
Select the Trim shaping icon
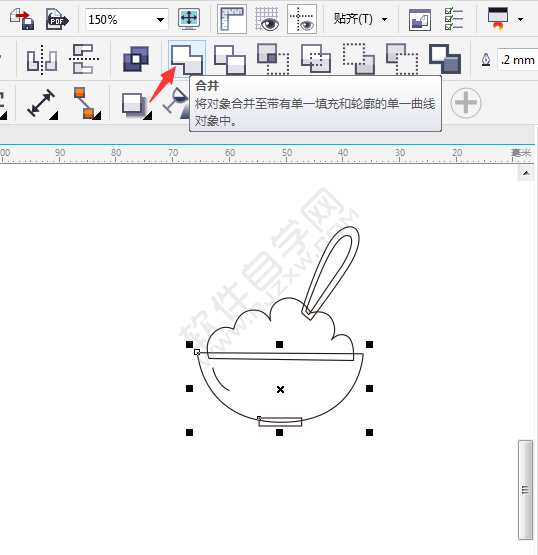point(230,59)
